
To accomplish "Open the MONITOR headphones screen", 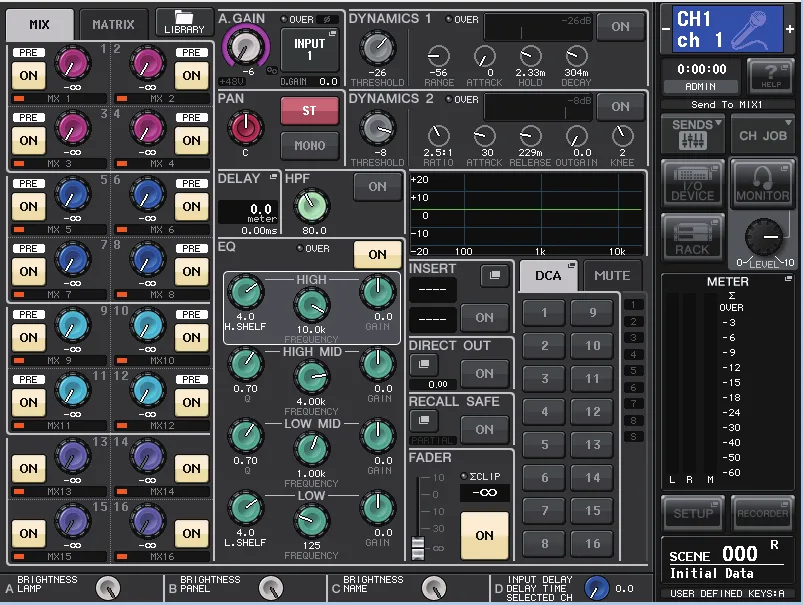I will pyautogui.click(x=763, y=184).
